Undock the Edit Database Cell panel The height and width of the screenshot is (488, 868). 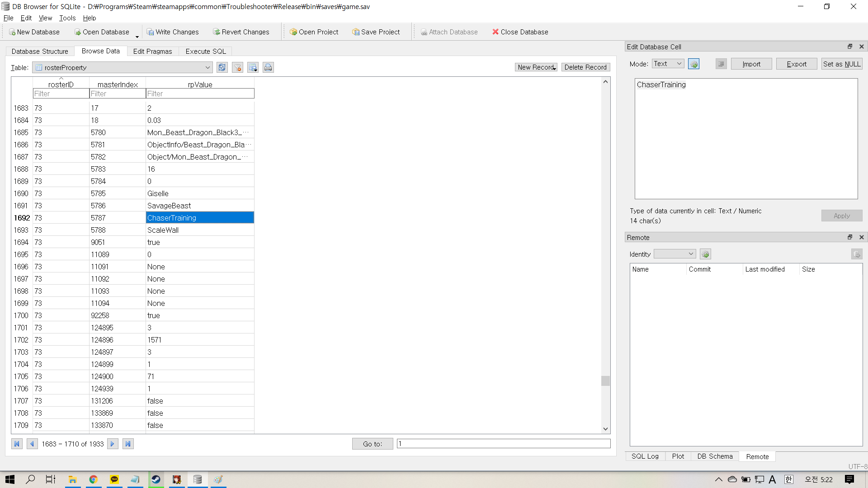[850, 47]
